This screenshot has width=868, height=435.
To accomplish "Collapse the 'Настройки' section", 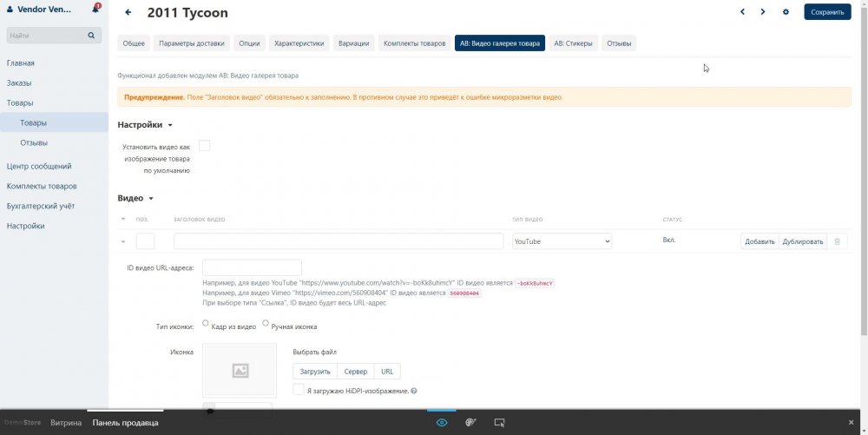I will pos(170,125).
